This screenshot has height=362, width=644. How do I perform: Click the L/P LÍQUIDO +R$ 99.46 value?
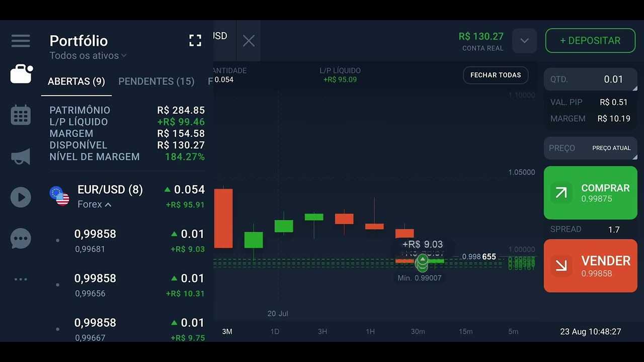click(181, 122)
